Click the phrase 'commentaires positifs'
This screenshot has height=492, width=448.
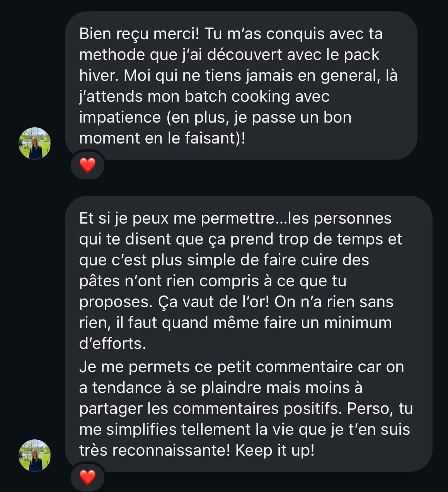pyautogui.click(x=257, y=408)
